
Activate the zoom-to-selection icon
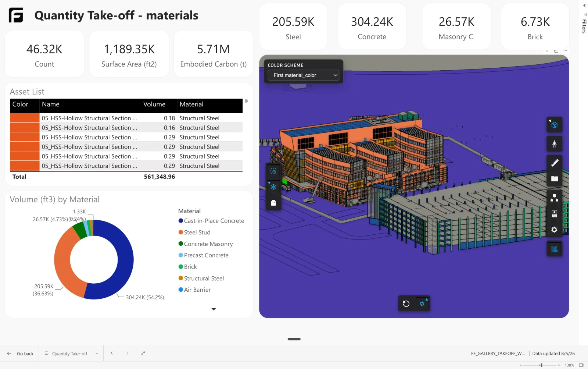coord(273,171)
